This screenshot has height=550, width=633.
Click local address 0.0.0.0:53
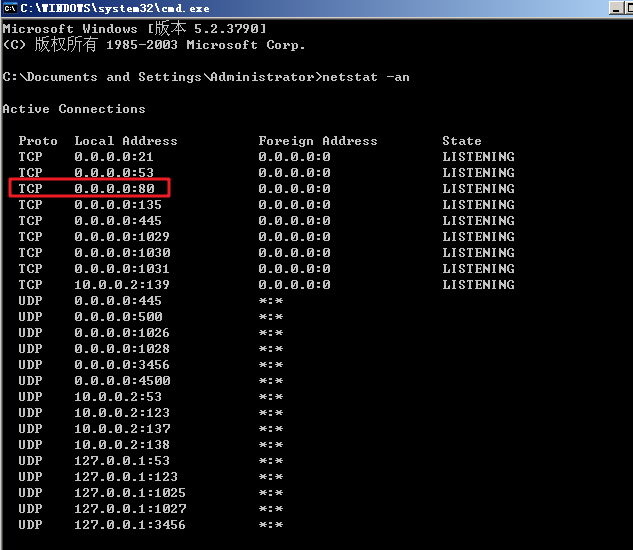114,173
